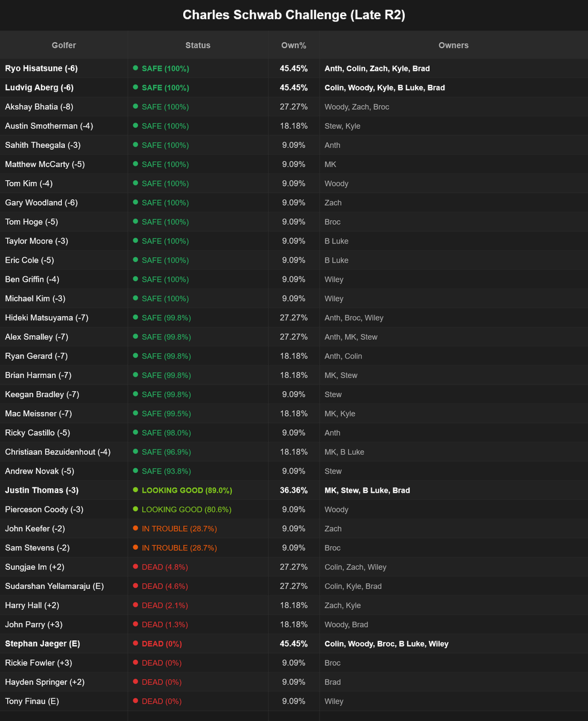The height and width of the screenshot is (721, 588).
Task: Click Sahith Theegala (-3) golfer cell
Action: pos(64,145)
